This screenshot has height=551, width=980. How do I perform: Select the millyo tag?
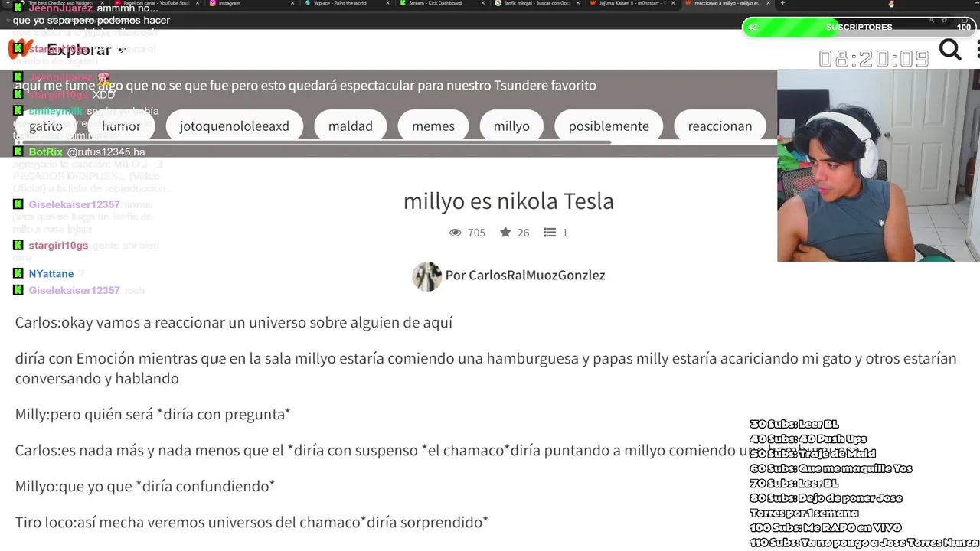click(x=511, y=126)
